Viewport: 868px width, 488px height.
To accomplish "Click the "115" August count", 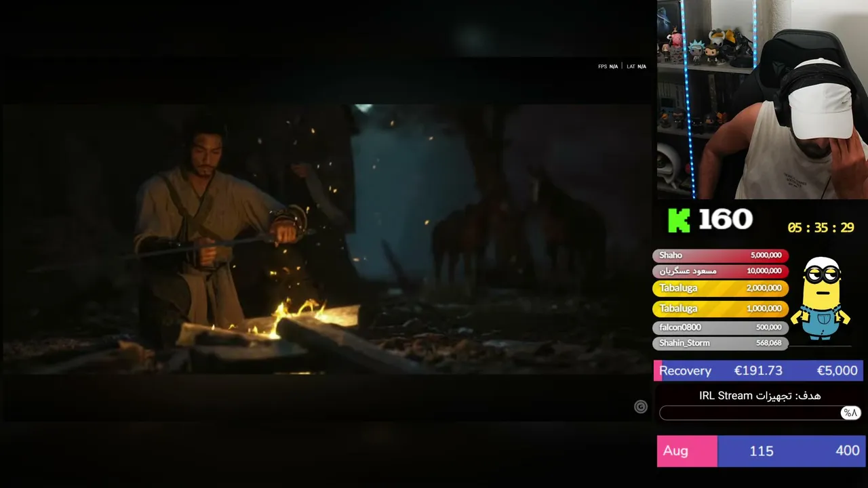I will click(762, 451).
